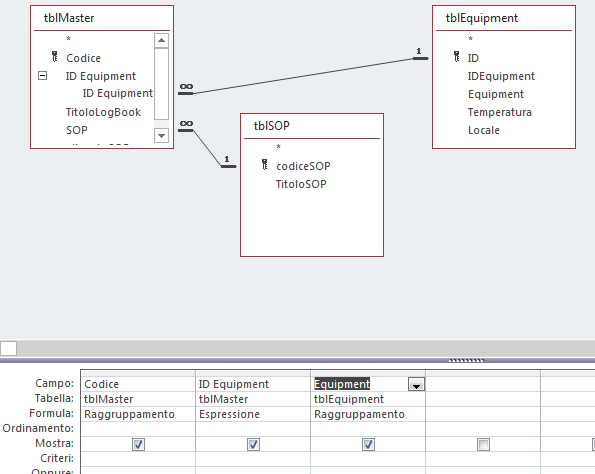Select the TitoloSOP field in tblSOP
Image resolution: width=595 pixels, height=474 pixels.
coord(301,184)
